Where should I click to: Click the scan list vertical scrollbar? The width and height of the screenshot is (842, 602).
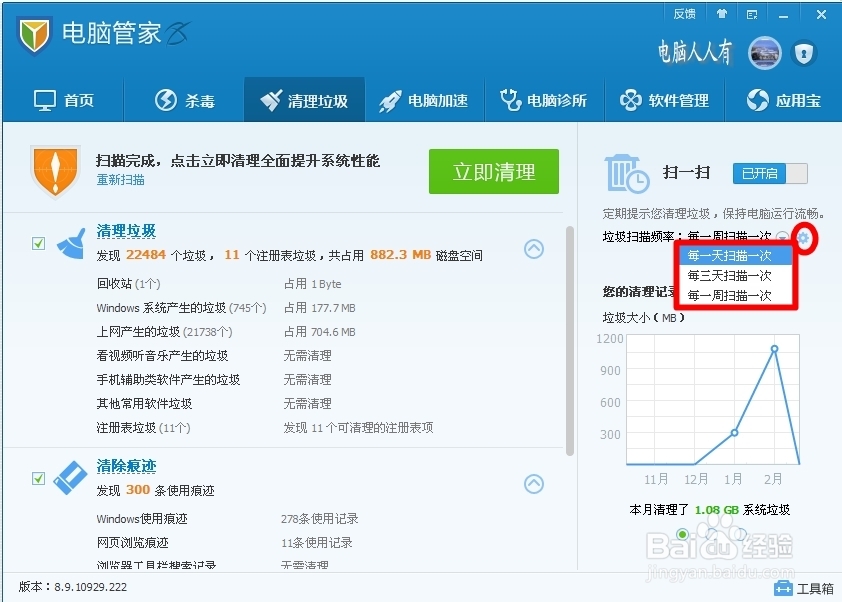click(570, 341)
